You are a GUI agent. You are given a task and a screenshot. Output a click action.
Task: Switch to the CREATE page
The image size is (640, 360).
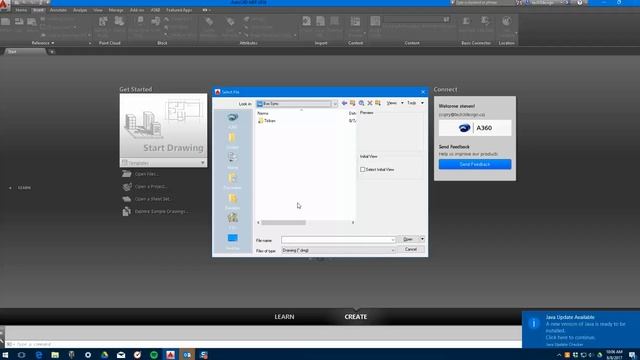click(x=356, y=317)
